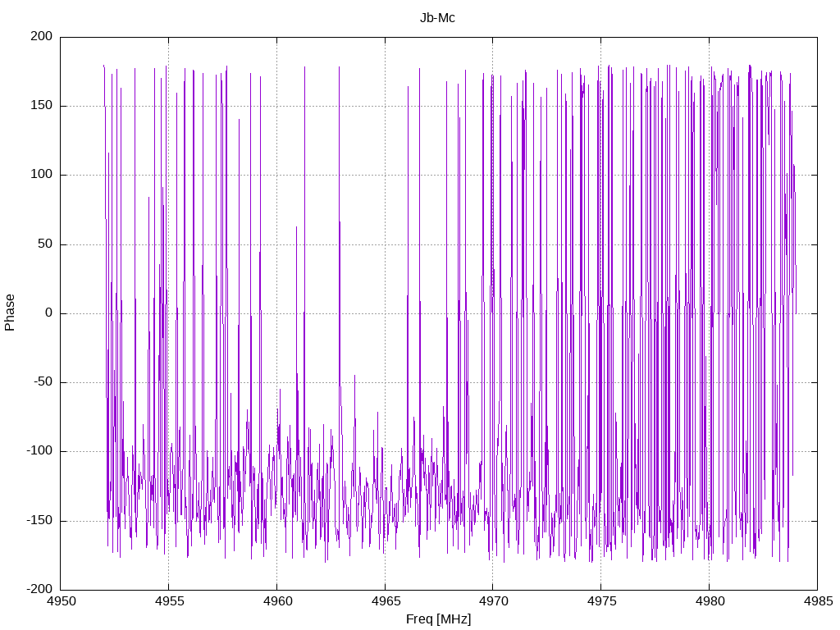The width and height of the screenshot is (840, 630).
Task: Click the plot title Jb-Mc
Action: click(437, 18)
